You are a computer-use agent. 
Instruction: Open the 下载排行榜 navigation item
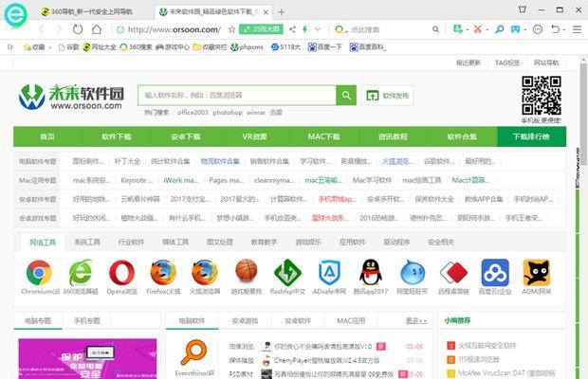(x=531, y=136)
